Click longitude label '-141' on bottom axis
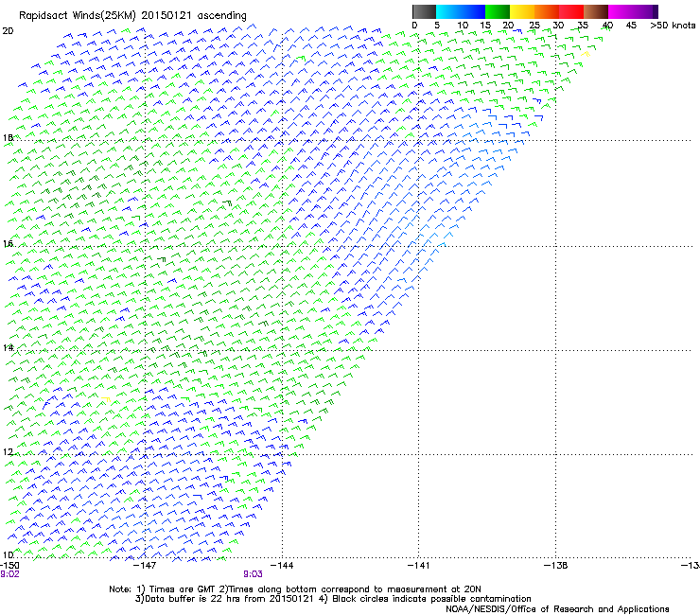 coord(419,566)
